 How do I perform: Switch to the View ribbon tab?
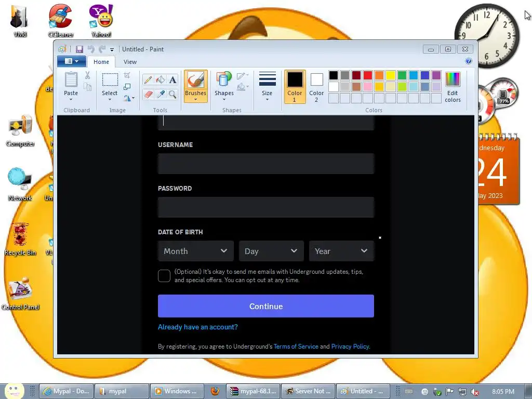coord(130,62)
